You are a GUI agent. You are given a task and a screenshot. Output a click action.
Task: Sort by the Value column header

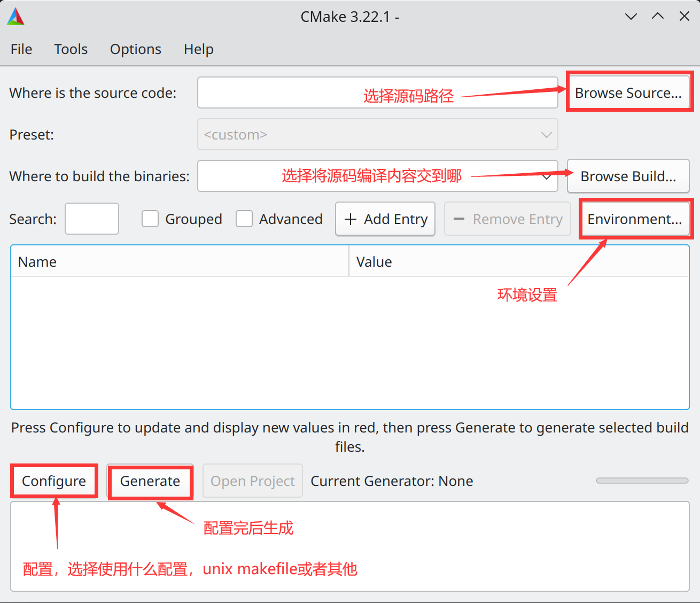pos(519,261)
